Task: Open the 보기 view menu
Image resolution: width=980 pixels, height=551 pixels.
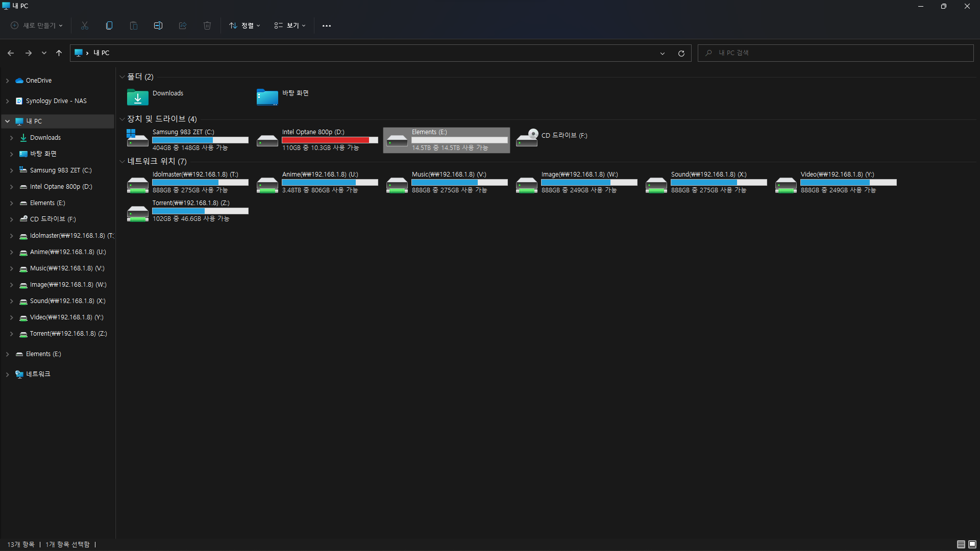Action: pyautogui.click(x=290, y=26)
